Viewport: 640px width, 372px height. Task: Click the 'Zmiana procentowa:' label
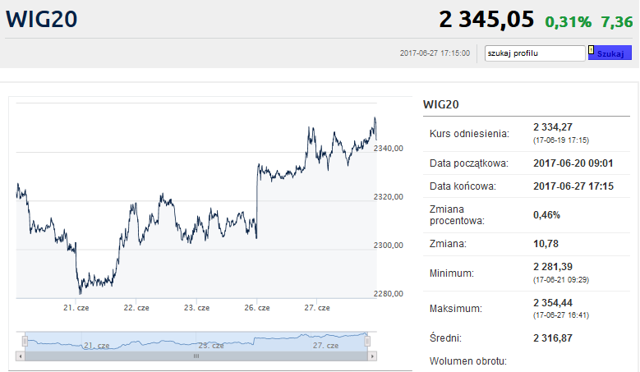(457, 215)
